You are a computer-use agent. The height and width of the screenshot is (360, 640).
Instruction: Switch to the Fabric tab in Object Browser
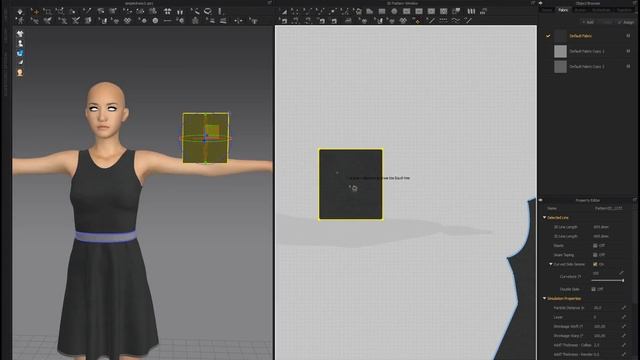click(x=563, y=10)
